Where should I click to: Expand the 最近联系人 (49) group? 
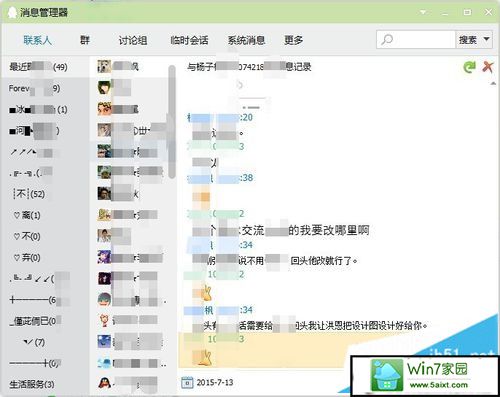pyautogui.click(x=38, y=67)
